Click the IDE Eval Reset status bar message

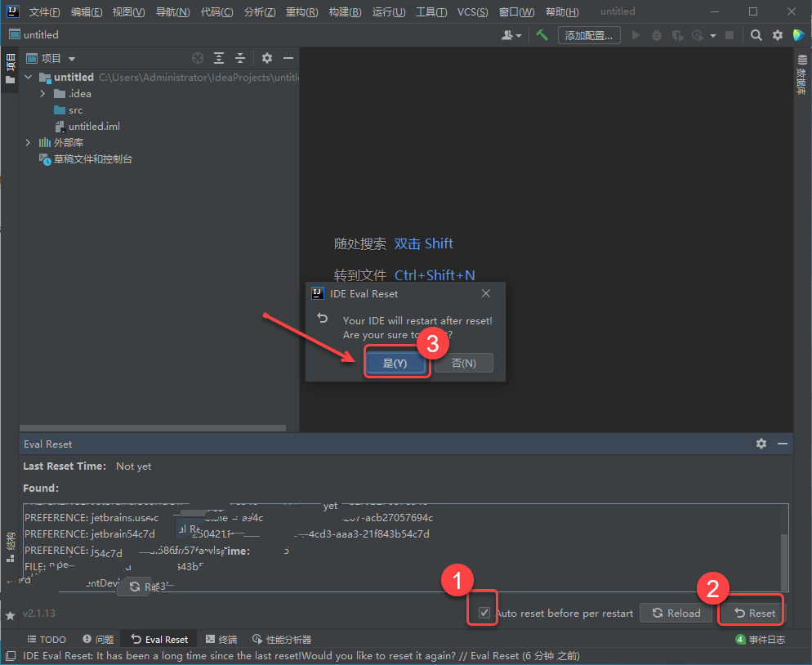pos(301,656)
